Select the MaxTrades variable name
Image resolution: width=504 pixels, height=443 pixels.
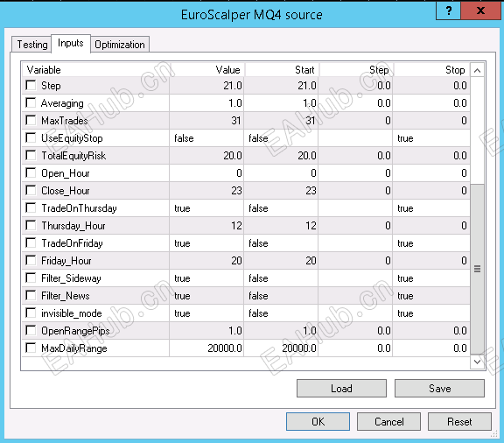coord(64,121)
